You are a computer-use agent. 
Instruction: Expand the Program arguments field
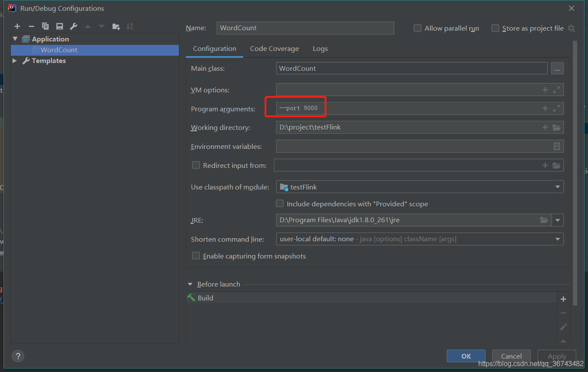click(x=556, y=108)
